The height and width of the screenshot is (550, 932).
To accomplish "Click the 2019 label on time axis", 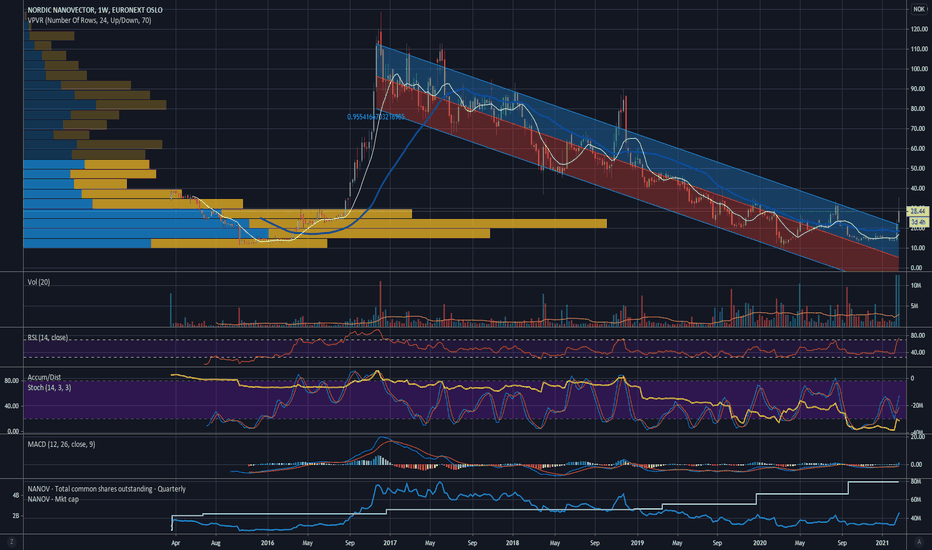I will coord(637,543).
